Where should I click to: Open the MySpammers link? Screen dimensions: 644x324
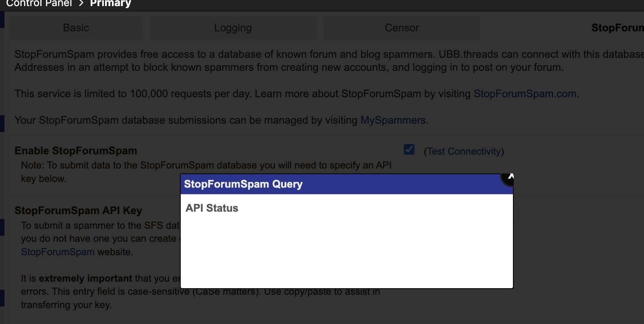pos(393,120)
